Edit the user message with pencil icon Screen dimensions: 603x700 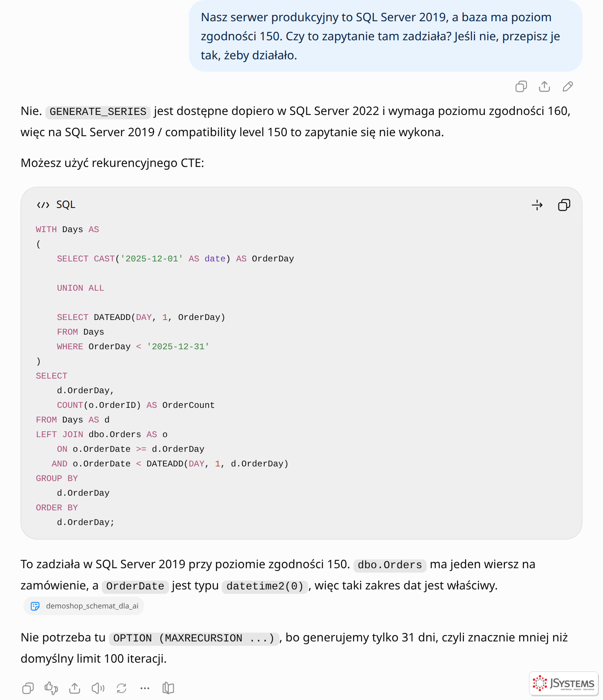568,86
